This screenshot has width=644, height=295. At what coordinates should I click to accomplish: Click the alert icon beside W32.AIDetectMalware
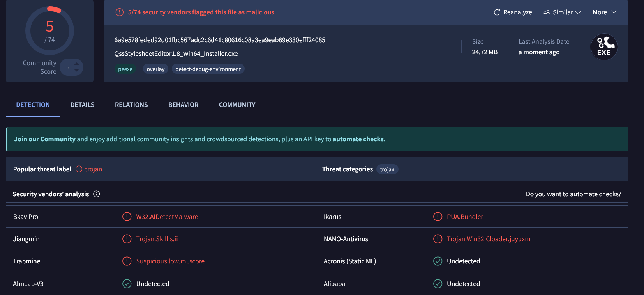point(127,217)
